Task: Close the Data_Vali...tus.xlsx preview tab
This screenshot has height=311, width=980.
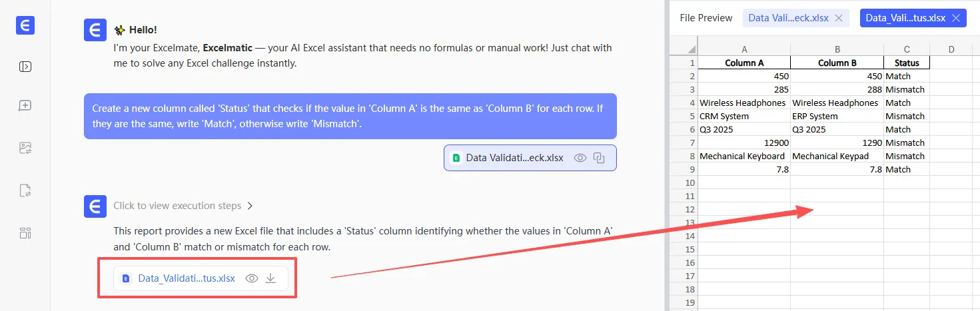Action: click(955, 18)
